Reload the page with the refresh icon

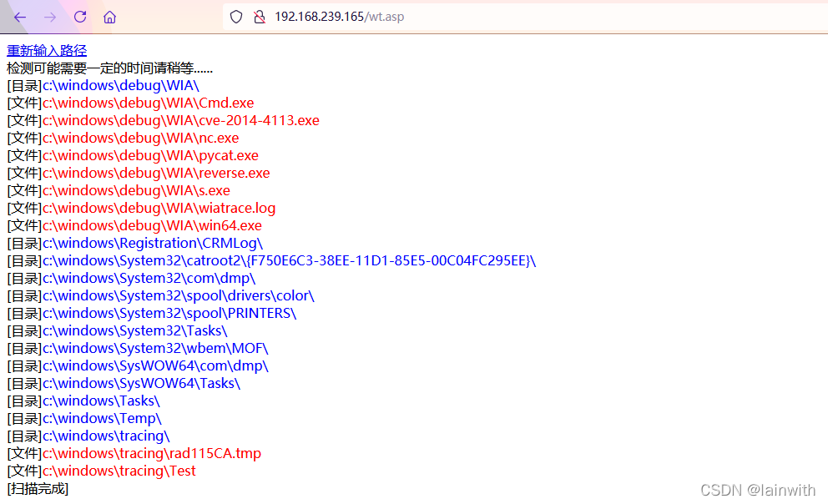click(x=80, y=17)
